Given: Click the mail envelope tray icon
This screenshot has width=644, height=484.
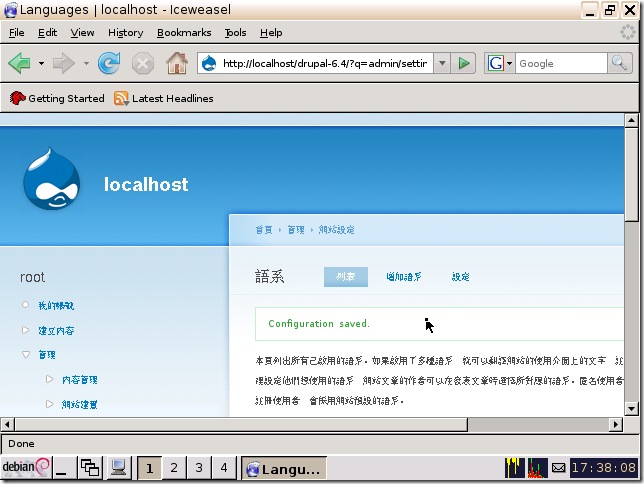Looking at the screenshot, I should [x=558, y=468].
